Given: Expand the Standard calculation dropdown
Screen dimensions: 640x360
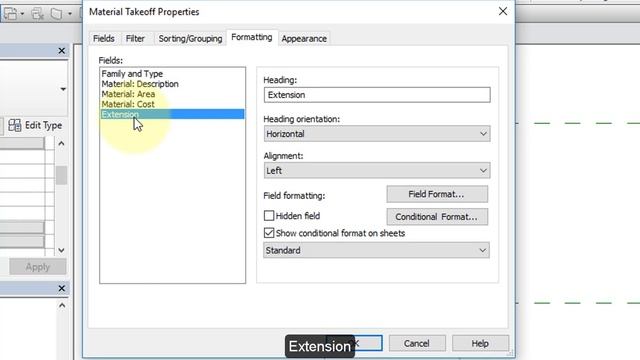Looking at the screenshot, I should 376,250.
